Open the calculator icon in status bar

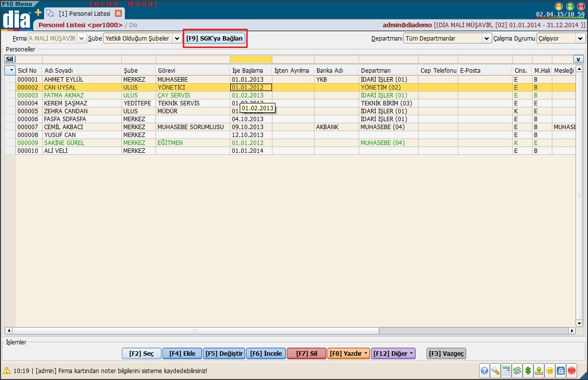(506, 371)
